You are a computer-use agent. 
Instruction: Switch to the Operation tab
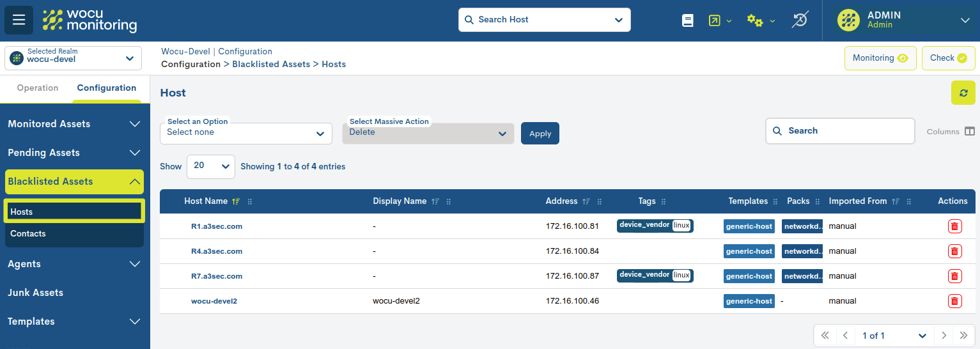point(37,88)
